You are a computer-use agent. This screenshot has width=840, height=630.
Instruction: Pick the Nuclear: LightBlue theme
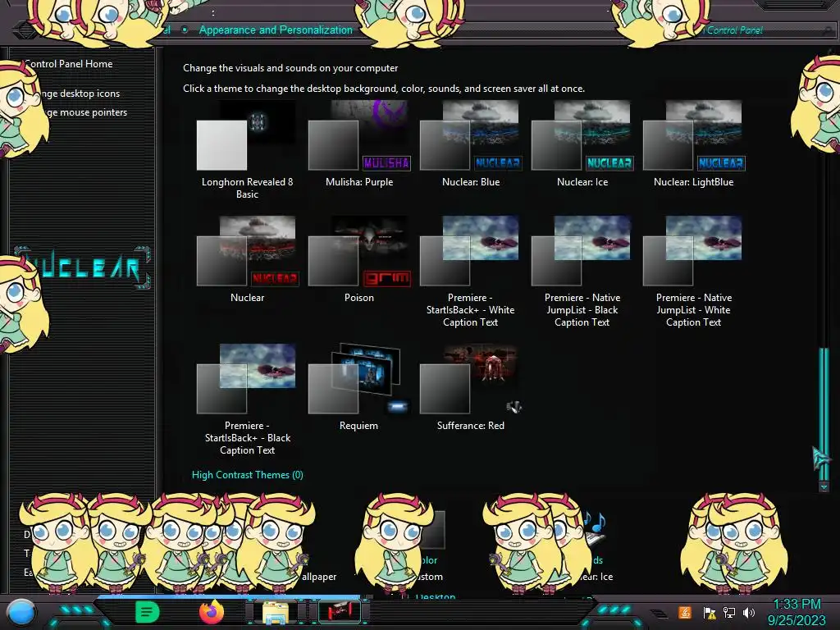[x=694, y=144]
